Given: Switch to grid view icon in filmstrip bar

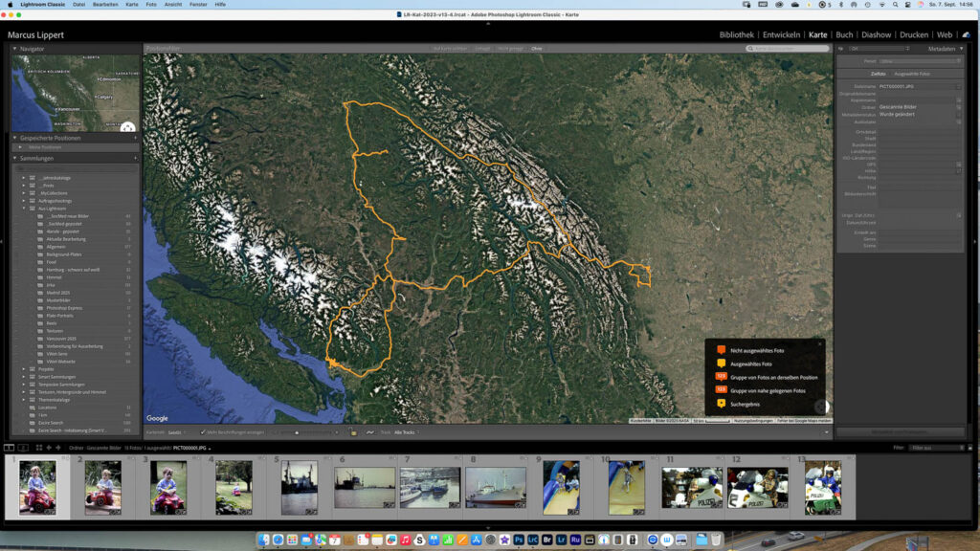Looking at the screenshot, I should pyautogui.click(x=38, y=448).
